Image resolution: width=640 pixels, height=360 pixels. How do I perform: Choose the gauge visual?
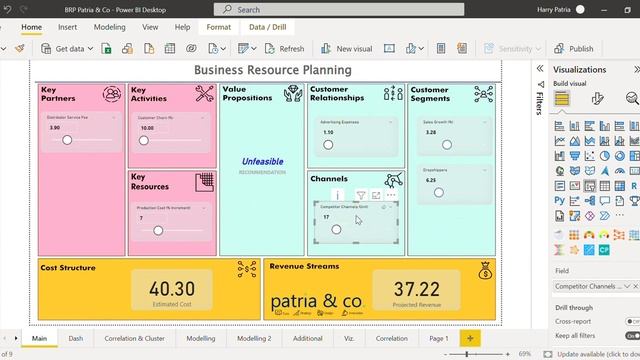coord(620,171)
